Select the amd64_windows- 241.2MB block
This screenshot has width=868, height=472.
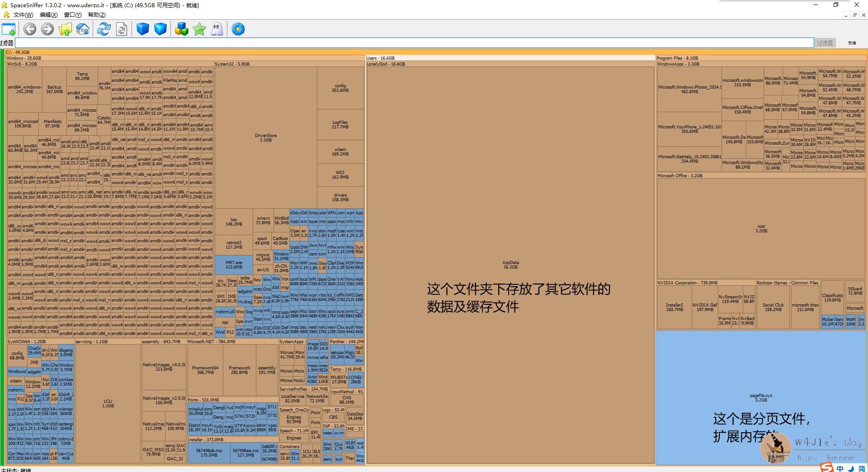24,89
